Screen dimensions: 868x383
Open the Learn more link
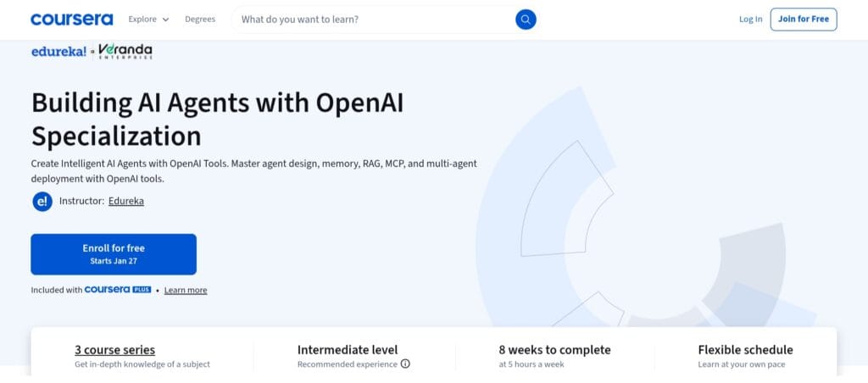(186, 290)
